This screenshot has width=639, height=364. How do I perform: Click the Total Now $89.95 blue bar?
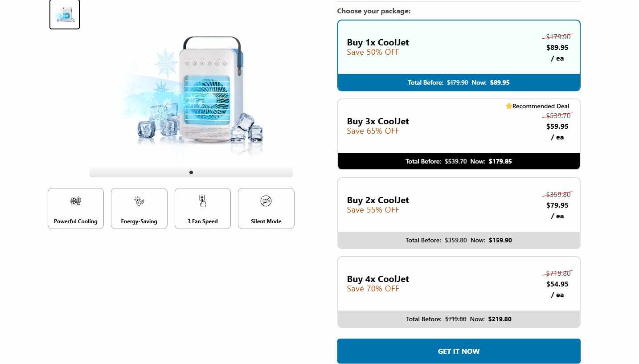[459, 82]
